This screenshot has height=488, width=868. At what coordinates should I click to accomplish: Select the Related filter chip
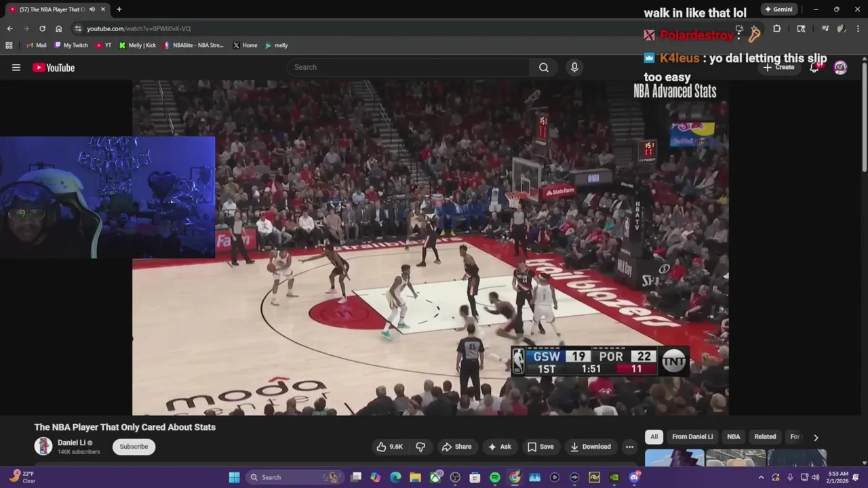point(765,436)
